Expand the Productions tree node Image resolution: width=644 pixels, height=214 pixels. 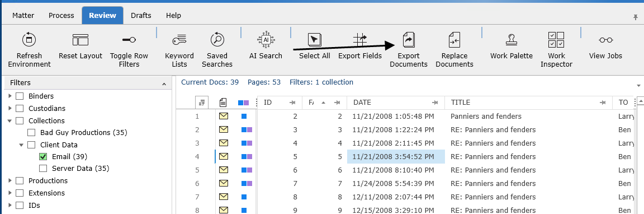pos(10,180)
